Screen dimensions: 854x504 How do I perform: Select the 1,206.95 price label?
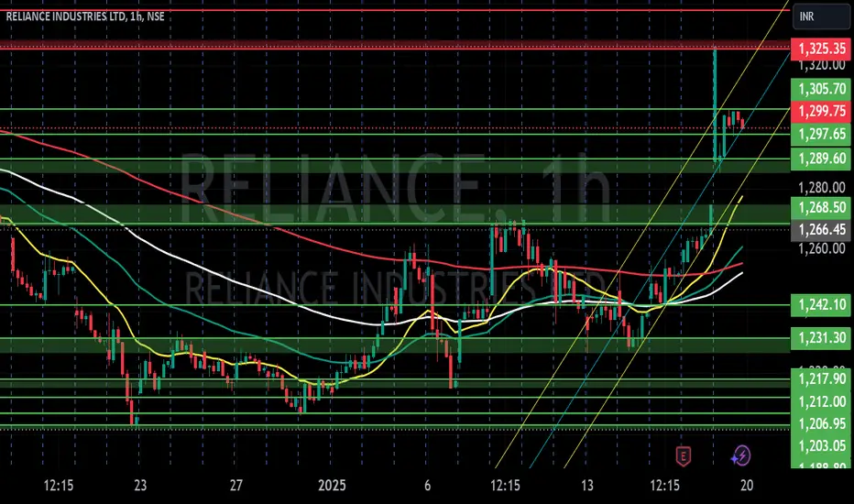(x=821, y=423)
